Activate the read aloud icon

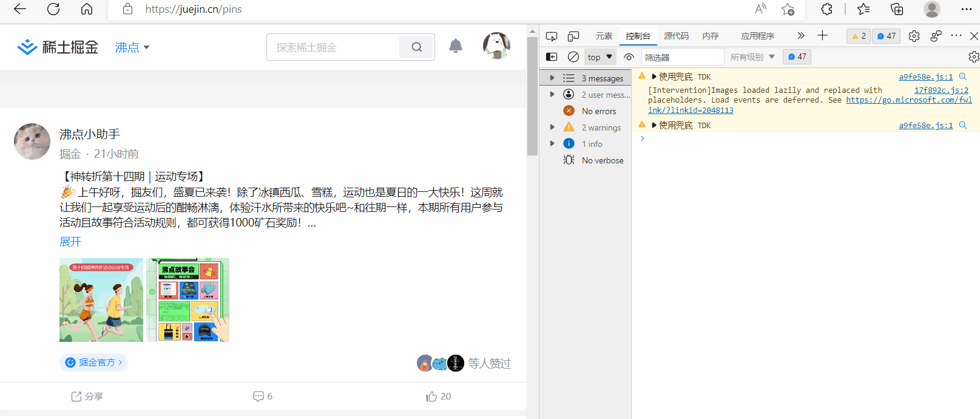(760, 9)
